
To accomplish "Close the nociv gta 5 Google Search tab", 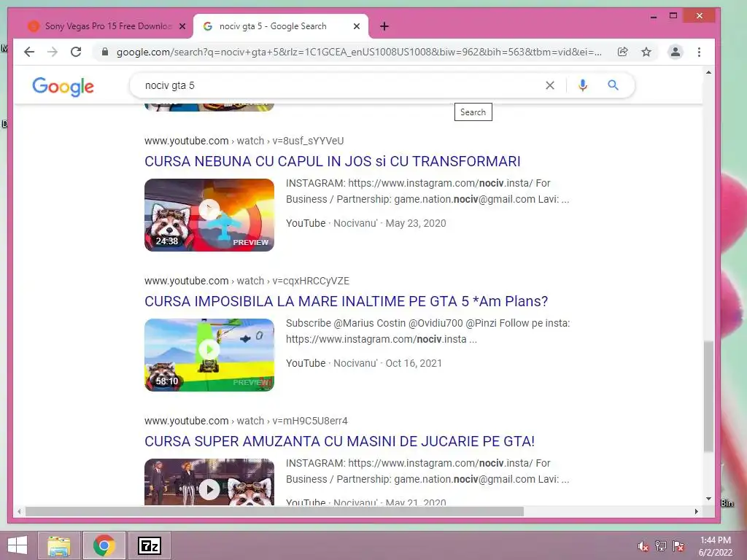I will (356, 26).
